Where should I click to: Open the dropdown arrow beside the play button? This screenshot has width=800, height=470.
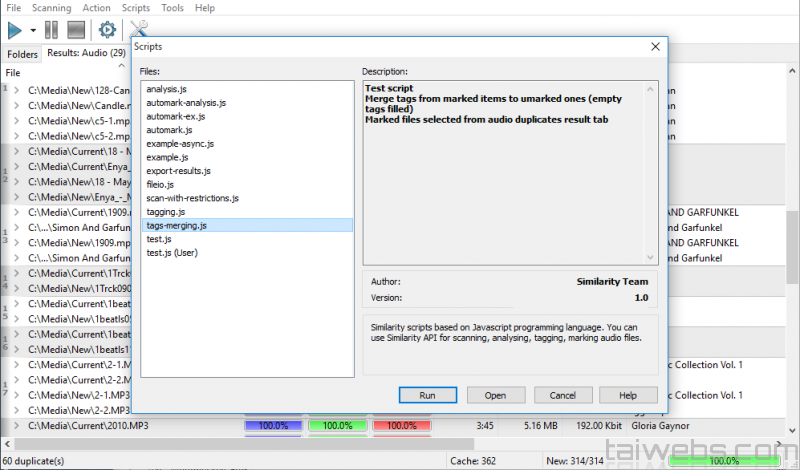pyautogui.click(x=33, y=30)
